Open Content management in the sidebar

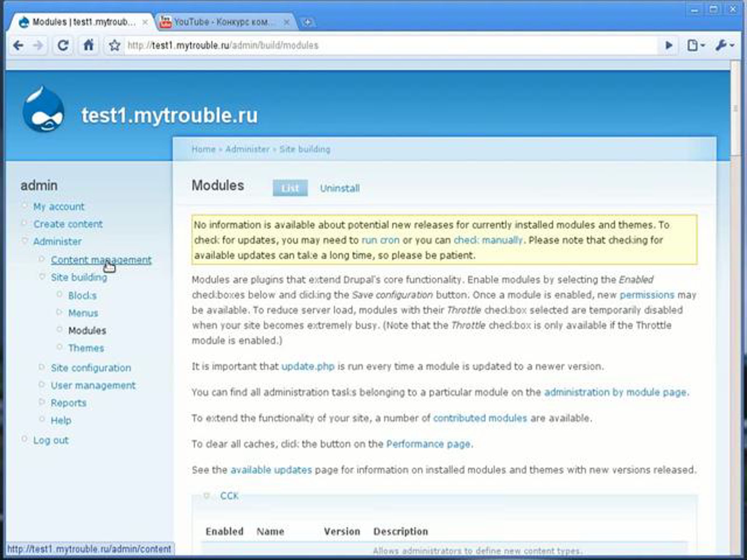101,260
